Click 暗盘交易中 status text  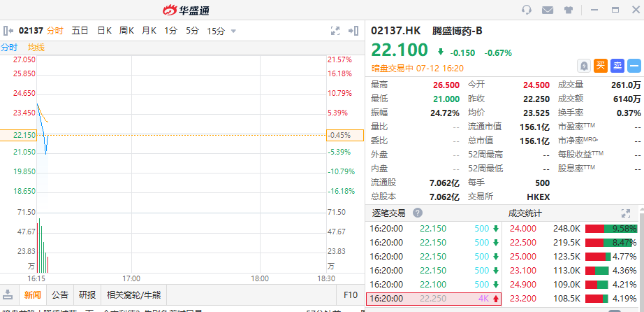(393, 68)
